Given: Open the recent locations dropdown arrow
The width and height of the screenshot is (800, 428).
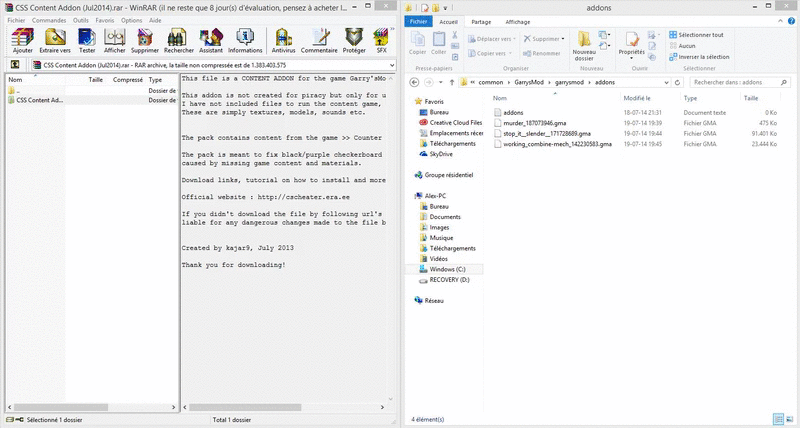Looking at the screenshot, I should 441,82.
